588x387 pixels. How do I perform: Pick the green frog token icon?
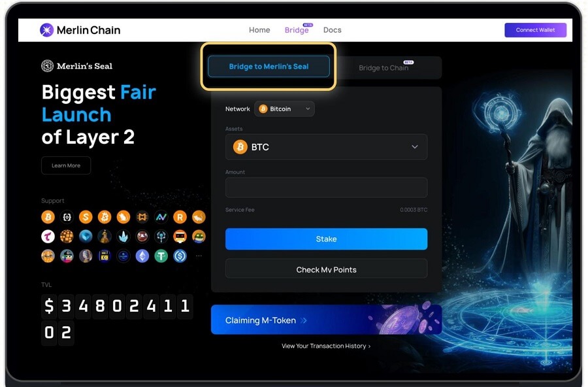tap(199, 237)
